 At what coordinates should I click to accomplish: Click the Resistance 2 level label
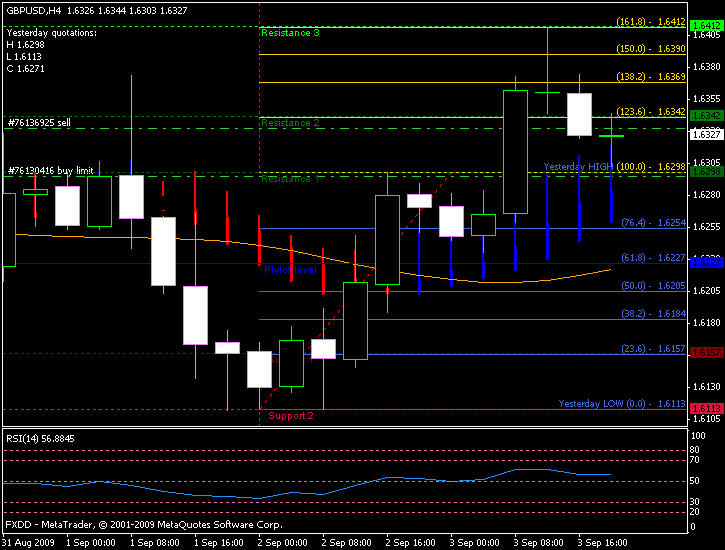(x=290, y=123)
